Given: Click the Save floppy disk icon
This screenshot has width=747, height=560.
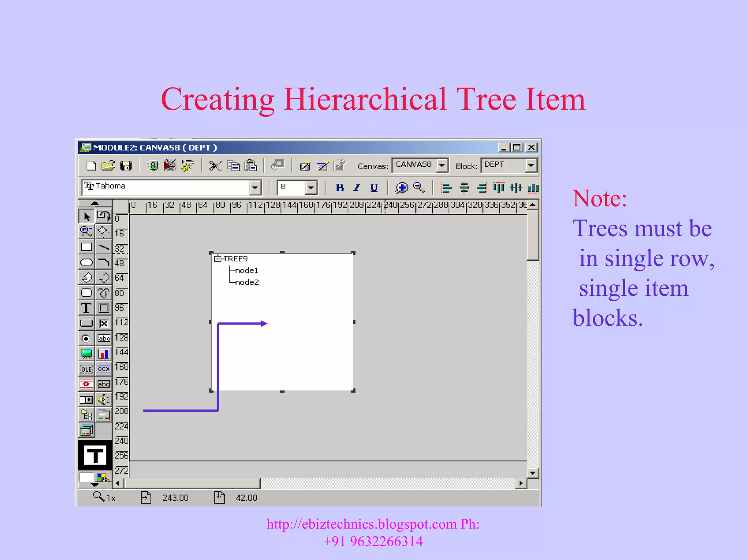Looking at the screenshot, I should click(126, 166).
